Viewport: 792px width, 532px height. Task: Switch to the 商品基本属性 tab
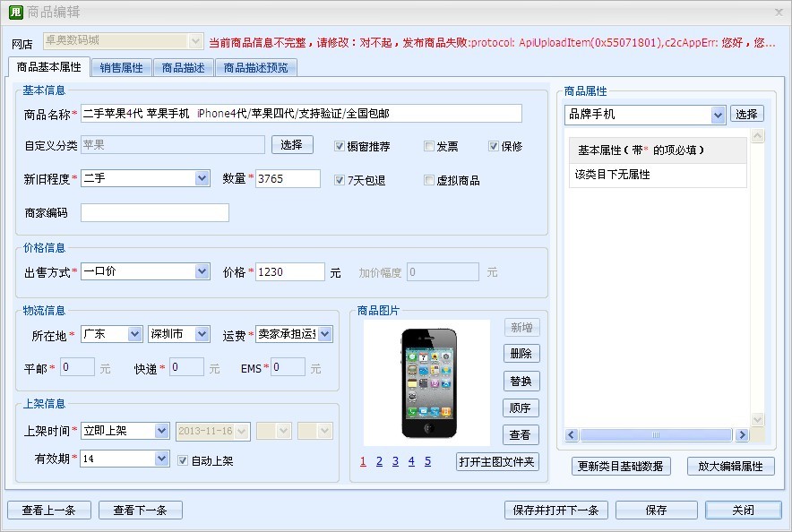coord(49,67)
